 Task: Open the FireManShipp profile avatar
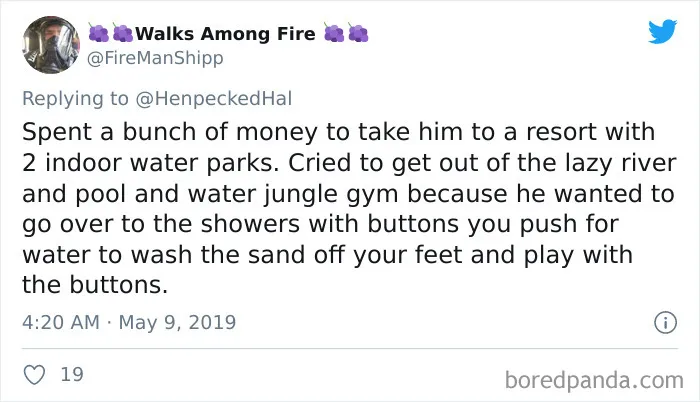tap(51, 44)
